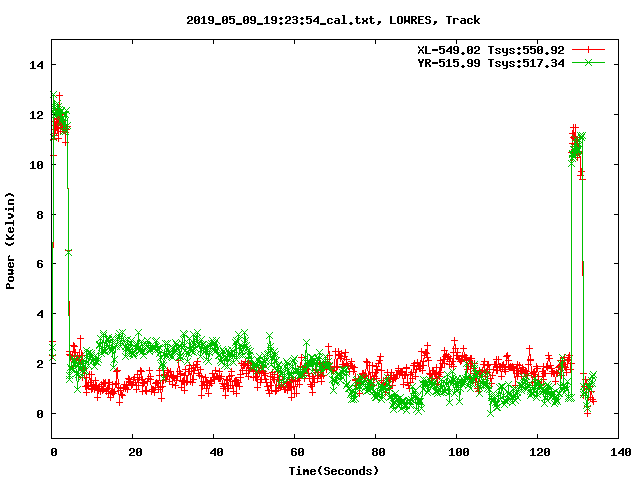This screenshot has width=640, height=480.
Task: Click the legend entry 'XL-549.02 Tsys:550.92'
Action: [x=491, y=50]
